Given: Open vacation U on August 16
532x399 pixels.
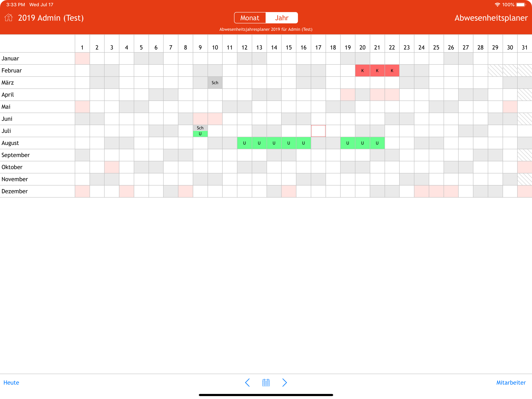Looking at the screenshot, I should [304, 143].
